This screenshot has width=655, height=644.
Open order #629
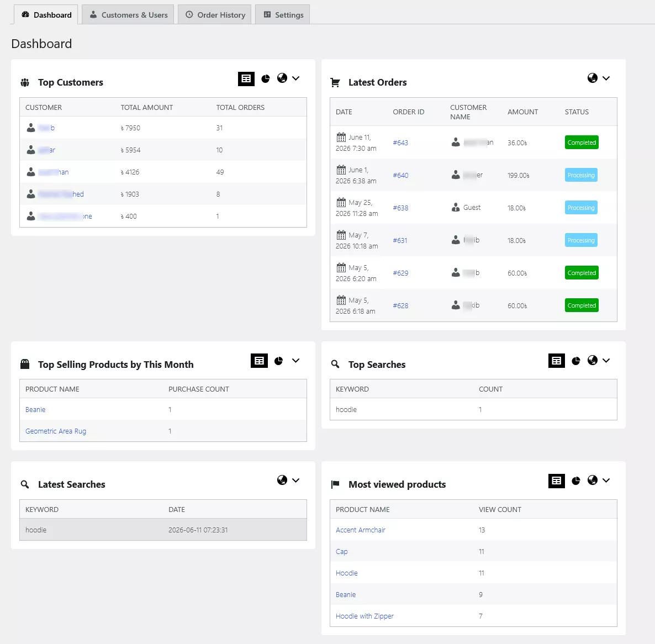tap(400, 273)
